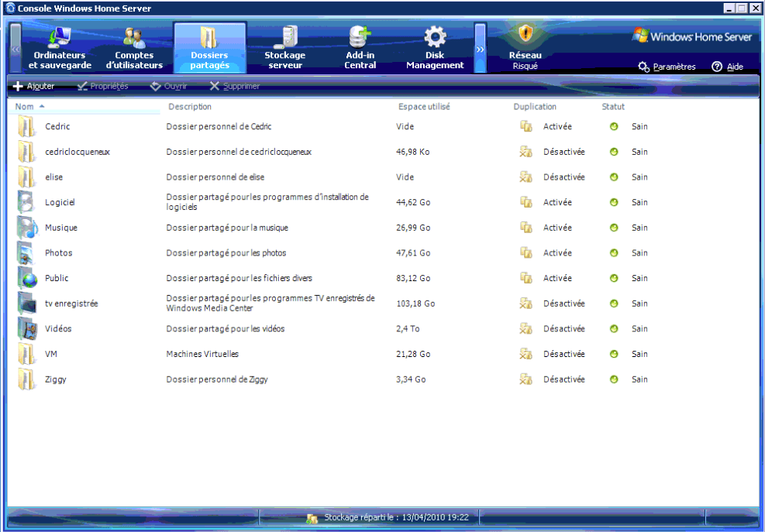Select the Photos folder icon
The height and width of the screenshot is (532, 765).
(26, 253)
